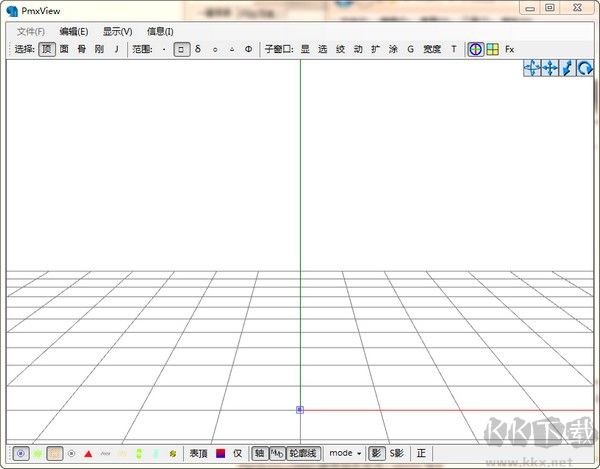Open the mode dropdown in bottom toolbar

[x=345, y=453]
